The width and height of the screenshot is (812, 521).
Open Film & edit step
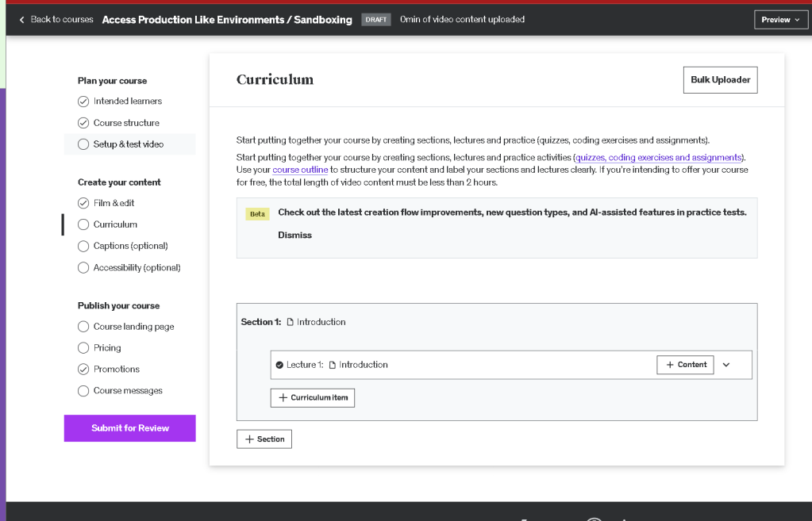tap(114, 203)
